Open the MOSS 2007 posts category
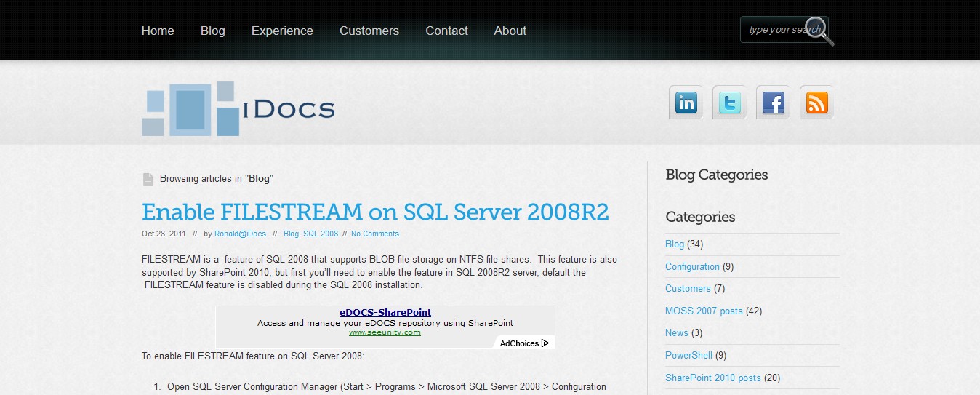Screen dimensions: 980x395 pyautogui.click(x=704, y=311)
